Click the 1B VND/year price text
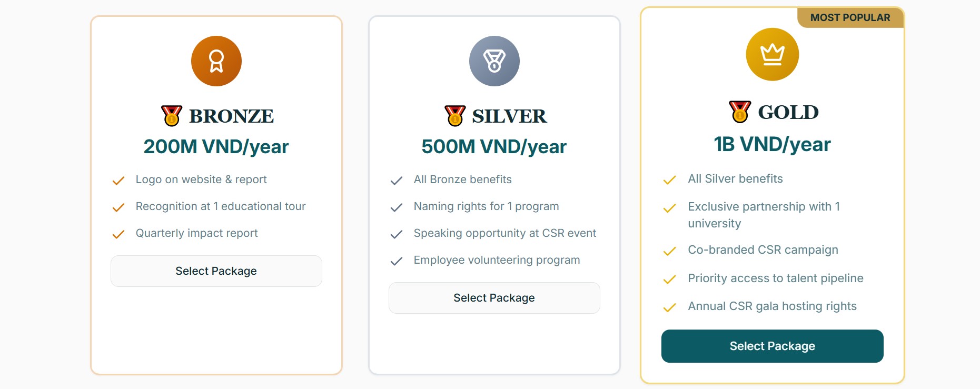 (x=772, y=144)
